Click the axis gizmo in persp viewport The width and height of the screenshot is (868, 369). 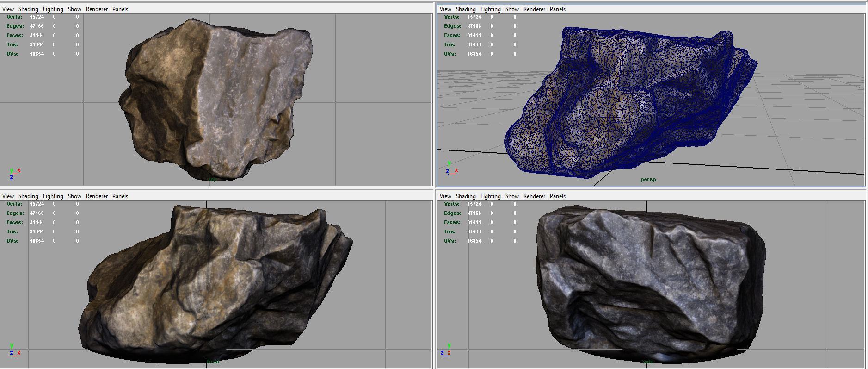coord(452,168)
